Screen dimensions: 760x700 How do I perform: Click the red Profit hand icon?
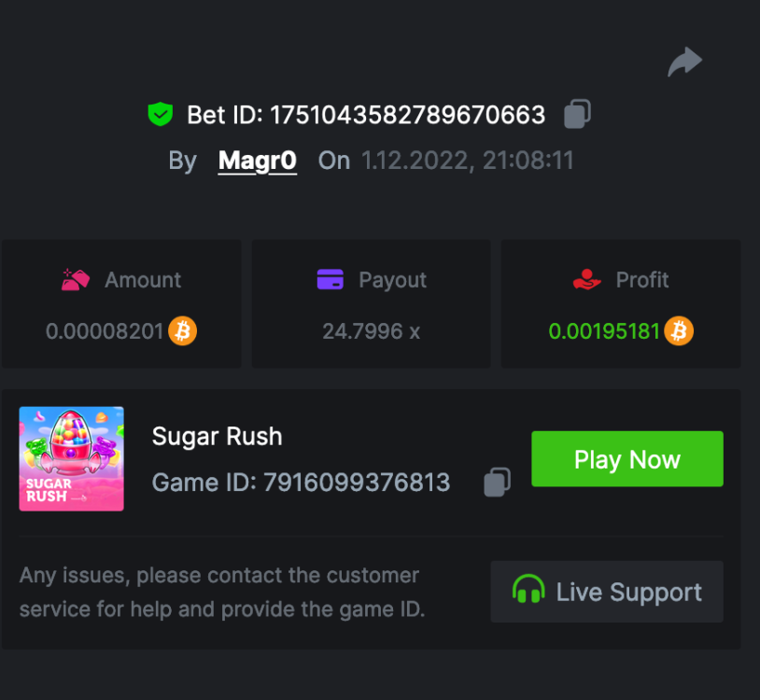point(586,279)
